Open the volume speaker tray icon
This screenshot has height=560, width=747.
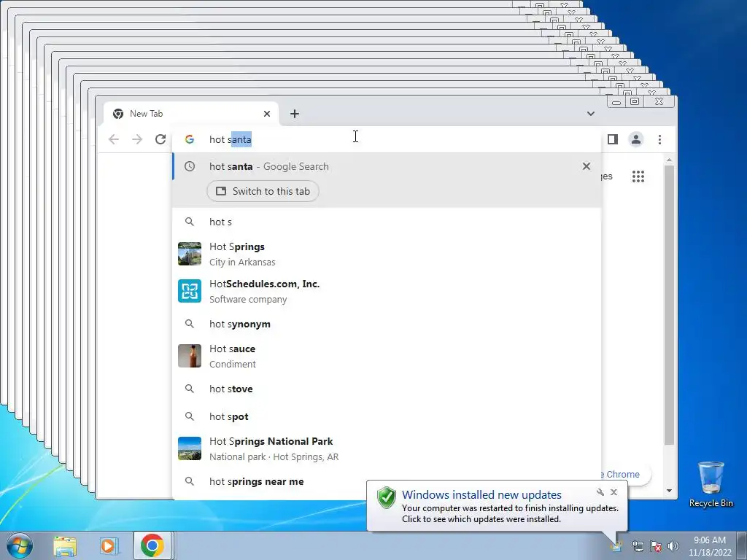click(673, 547)
